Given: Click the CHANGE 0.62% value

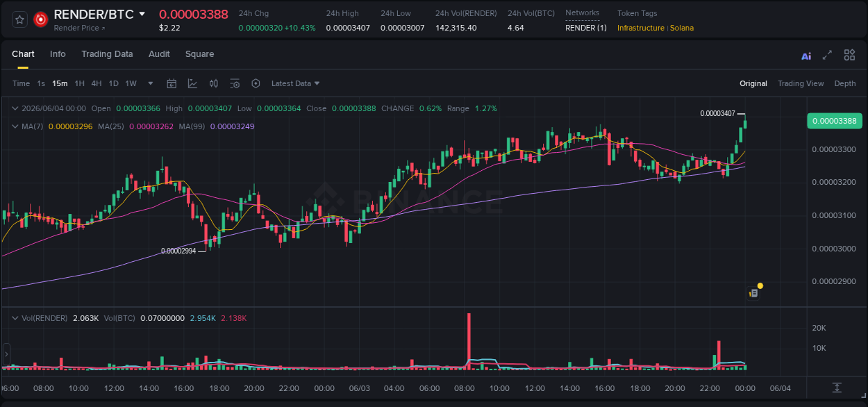Looking at the screenshot, I should click(431, 108).
